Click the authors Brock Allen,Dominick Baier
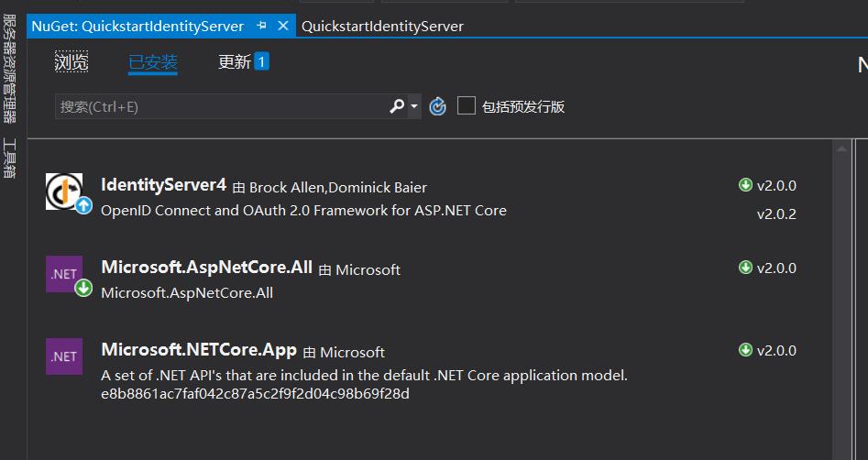 pos(337,188)
